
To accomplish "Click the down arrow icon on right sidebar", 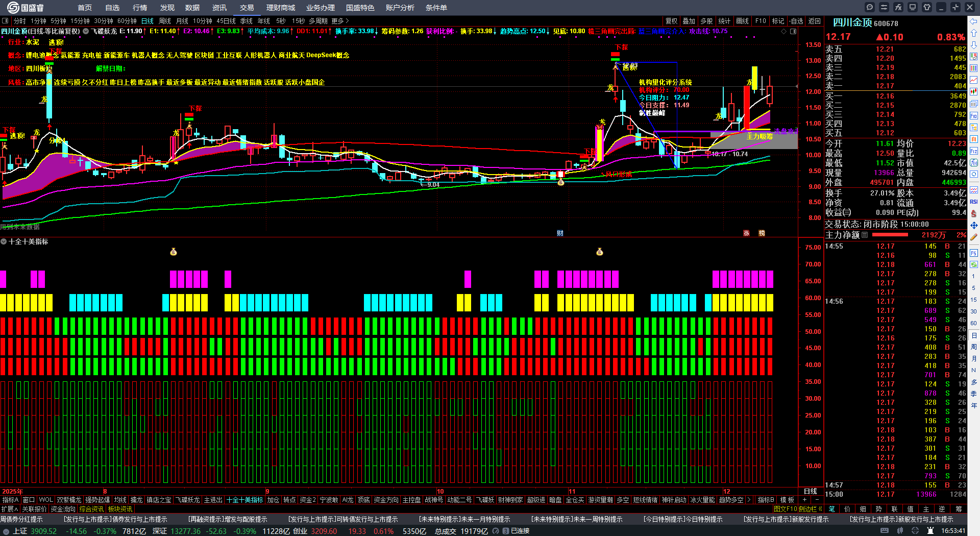I will [974, 45].
